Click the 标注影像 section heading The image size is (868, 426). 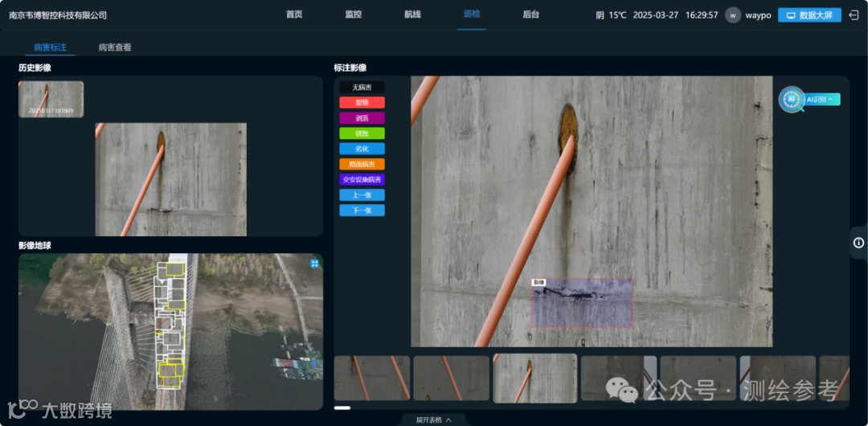click(350, 68)
